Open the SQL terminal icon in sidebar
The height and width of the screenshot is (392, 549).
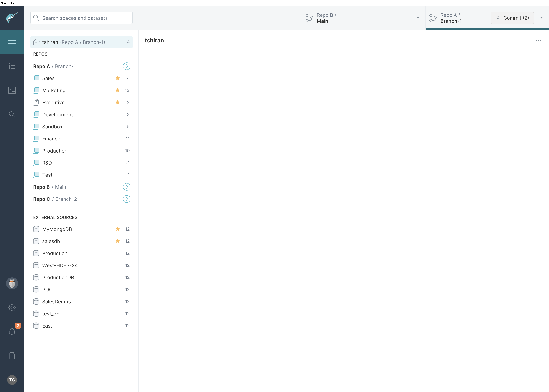12,90
